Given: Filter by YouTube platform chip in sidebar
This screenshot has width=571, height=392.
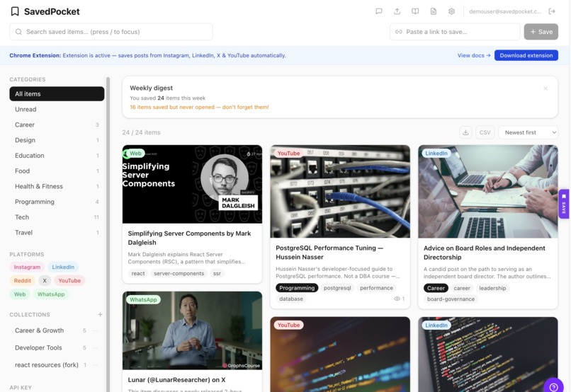Looking at the screenshot, I should coord(69,281).
